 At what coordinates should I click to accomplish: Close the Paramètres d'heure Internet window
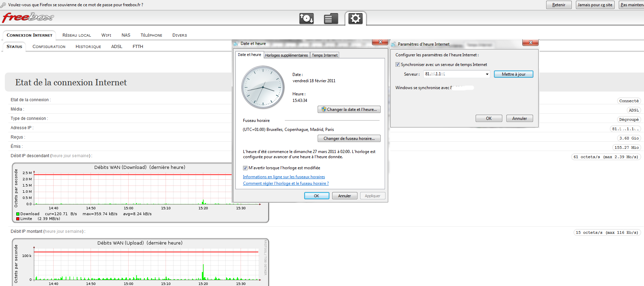[530, 42]
